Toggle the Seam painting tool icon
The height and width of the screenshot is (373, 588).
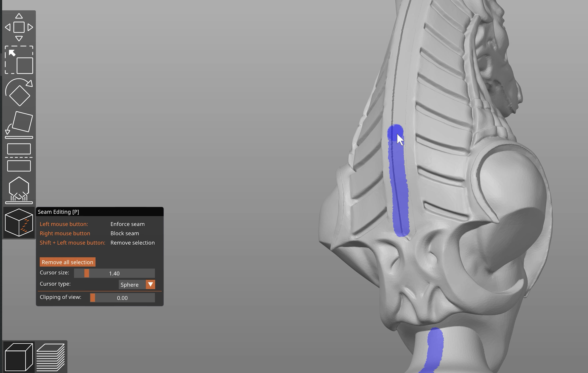pos(19,222)
